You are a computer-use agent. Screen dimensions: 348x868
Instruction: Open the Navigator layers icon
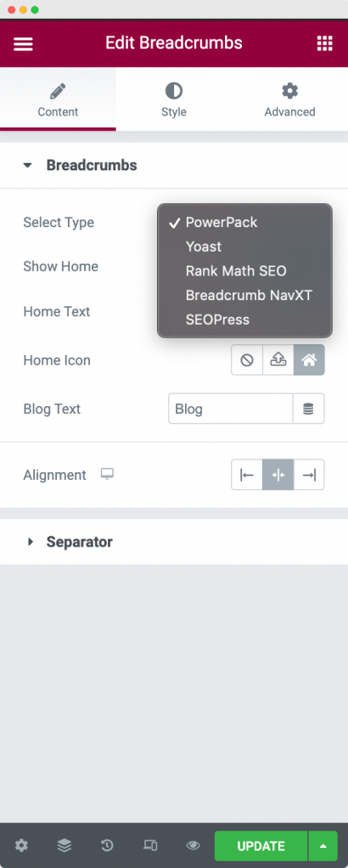(x=65, y=845)
